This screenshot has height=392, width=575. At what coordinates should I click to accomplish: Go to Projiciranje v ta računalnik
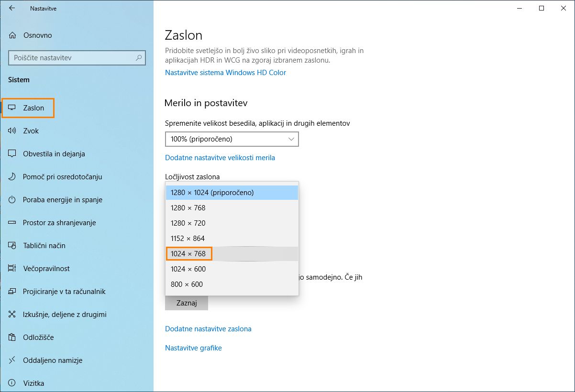click(64, 292)
